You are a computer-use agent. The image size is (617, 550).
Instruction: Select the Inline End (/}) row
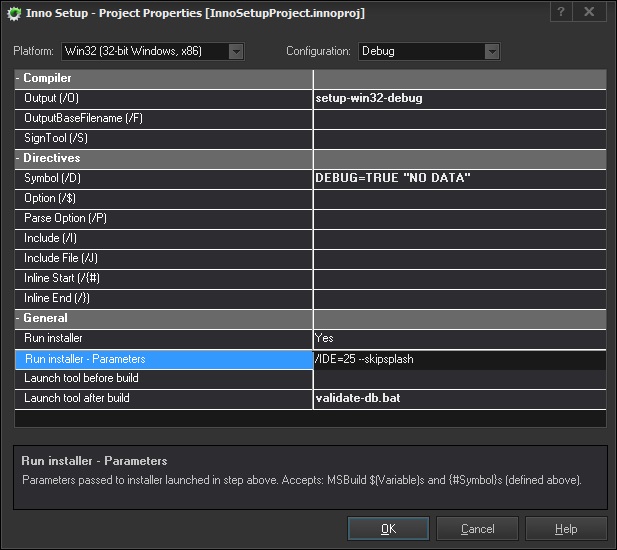click(164, 299)
